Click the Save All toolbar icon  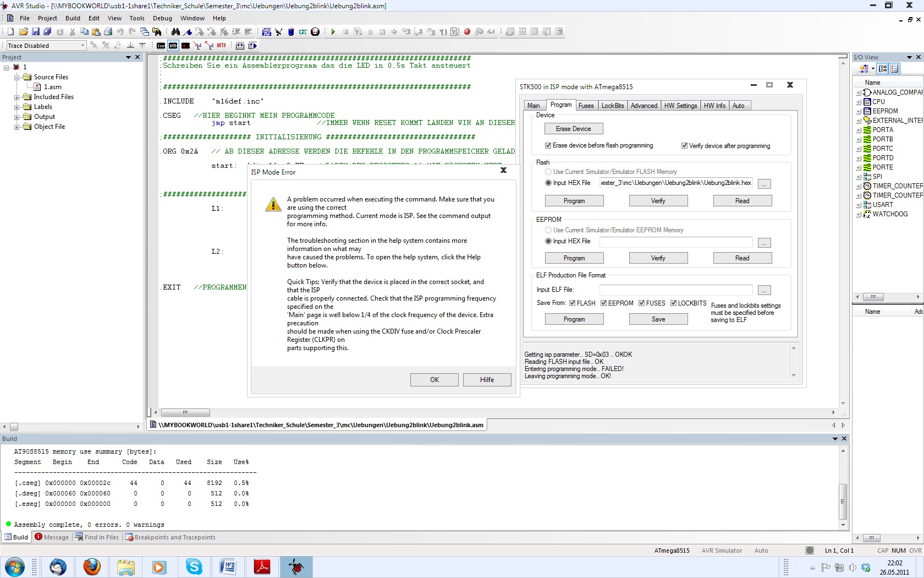point(48,32)
